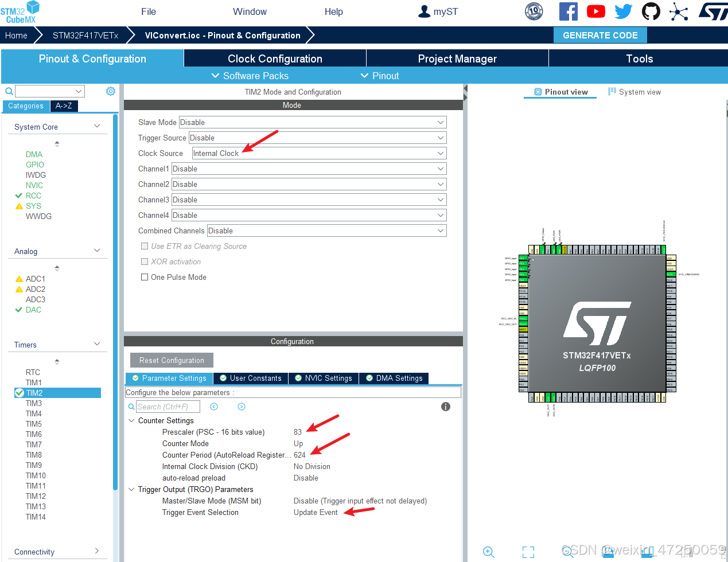Click the ST logo in header

click(713, 11)
